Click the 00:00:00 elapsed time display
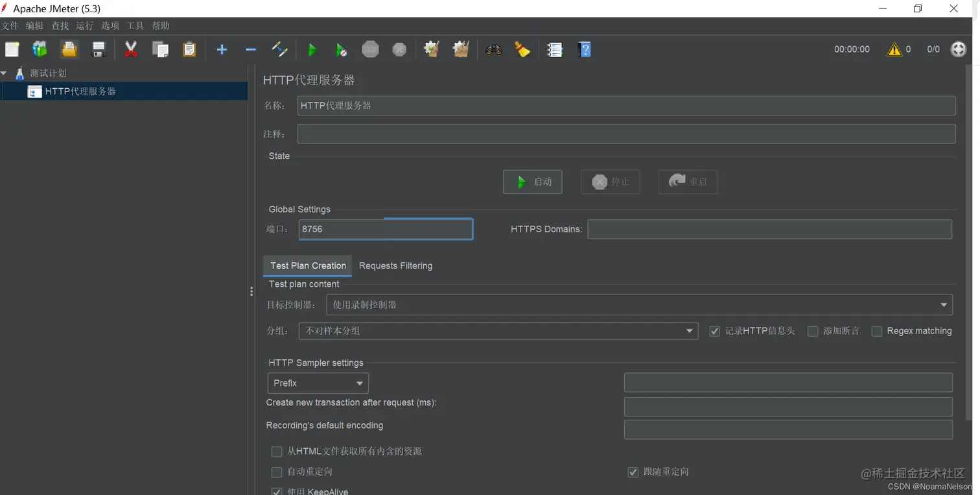Image resolution: width=980 pixels, height=495 pixels. pos(852,49)
